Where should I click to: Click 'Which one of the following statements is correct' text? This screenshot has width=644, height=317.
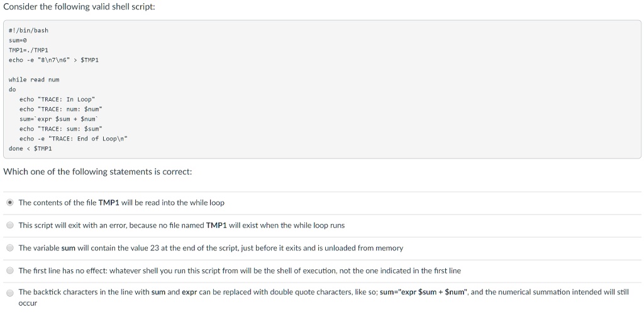point(97,172)
